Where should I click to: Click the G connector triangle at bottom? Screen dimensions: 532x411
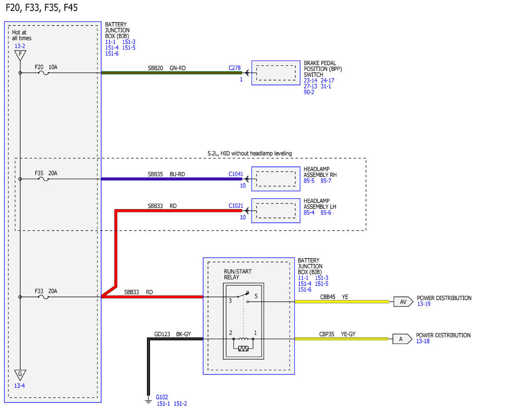pos(20,375)
